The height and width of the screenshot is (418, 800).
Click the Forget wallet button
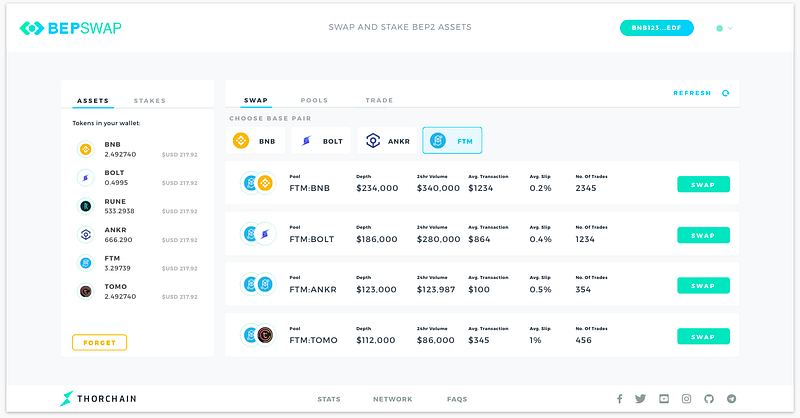[x=99, y=342]
